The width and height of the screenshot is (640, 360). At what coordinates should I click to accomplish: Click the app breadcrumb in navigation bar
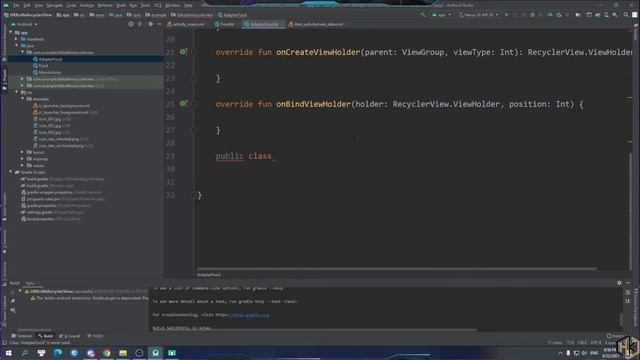pyautogui.click(x=63, y=15)
